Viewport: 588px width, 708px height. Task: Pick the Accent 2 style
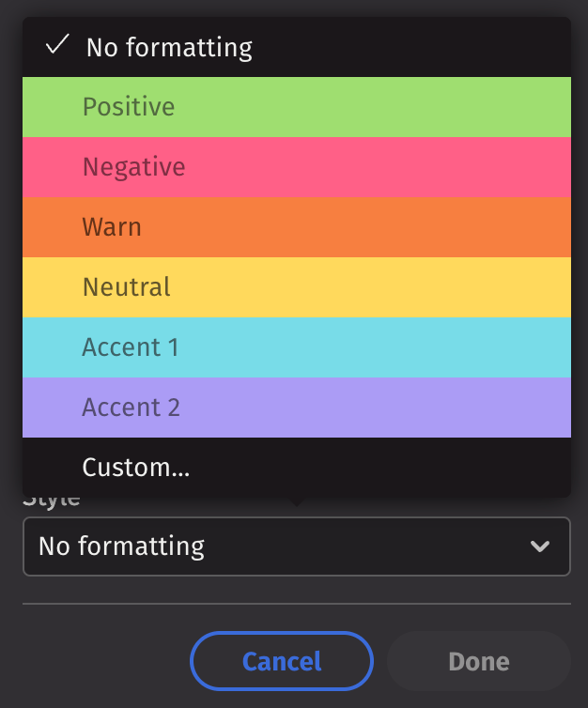[131, 408]
